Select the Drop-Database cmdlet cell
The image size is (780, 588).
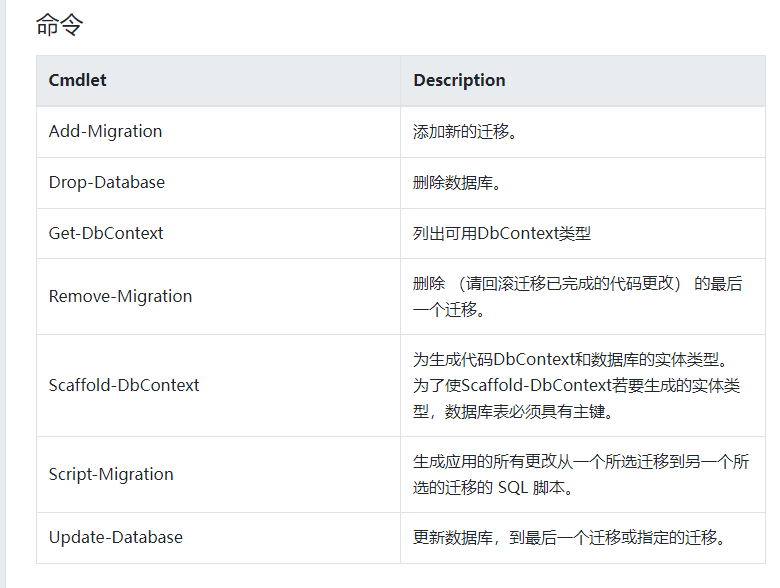(107, 182)
